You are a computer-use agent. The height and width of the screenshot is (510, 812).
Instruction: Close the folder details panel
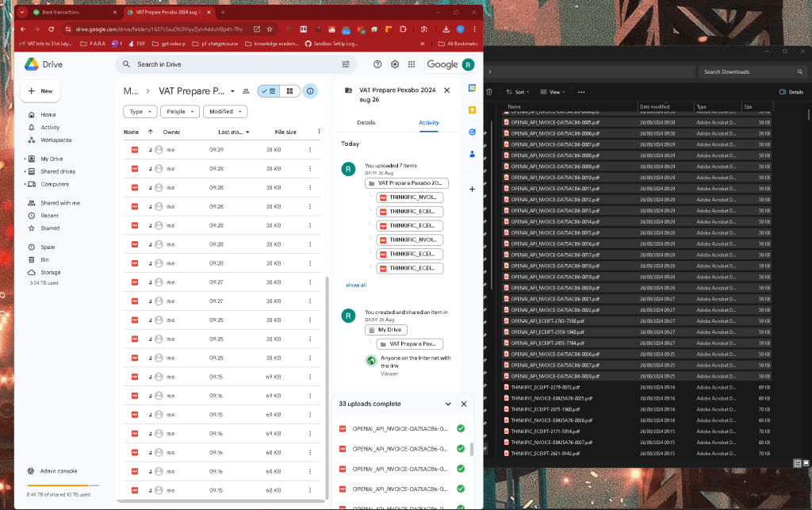tap(447, 90)
